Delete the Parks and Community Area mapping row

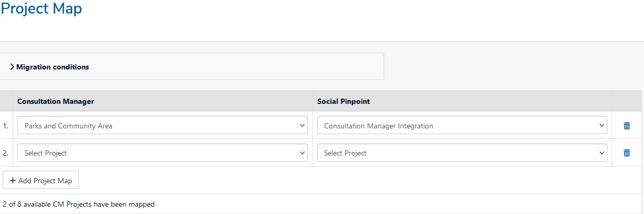627,126
